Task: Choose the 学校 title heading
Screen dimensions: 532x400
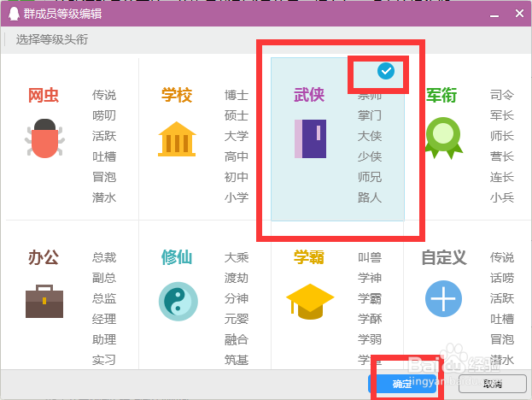Action: [x=177, y=95]
